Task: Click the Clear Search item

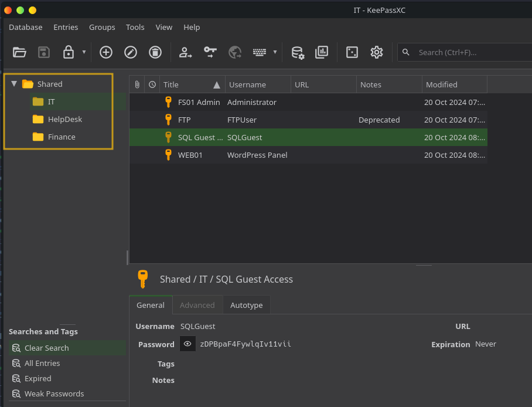Action: (x=67, y=348)
